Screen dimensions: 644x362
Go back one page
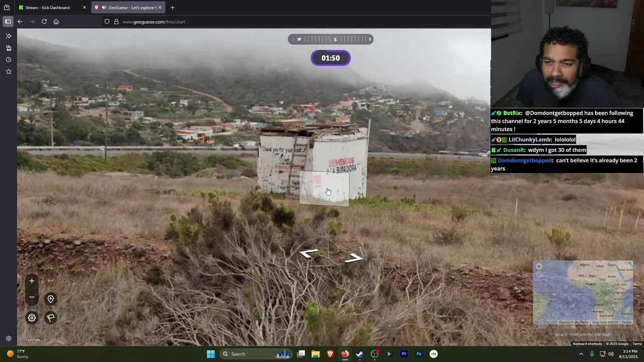pos(20,22)
